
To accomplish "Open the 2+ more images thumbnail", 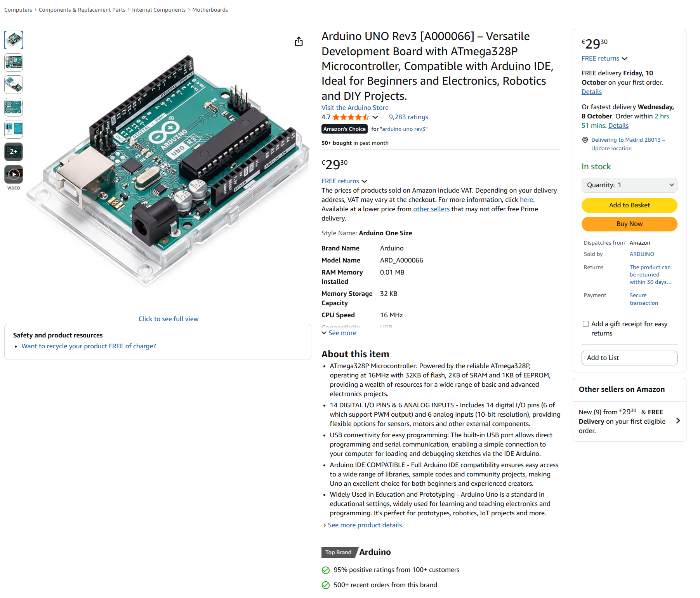I will [14, 151].
